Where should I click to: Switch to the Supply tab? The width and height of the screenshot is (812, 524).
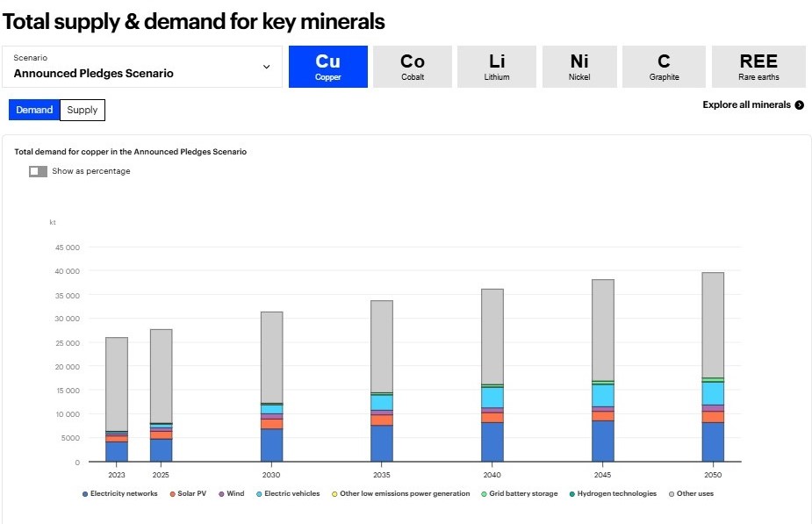83,110
